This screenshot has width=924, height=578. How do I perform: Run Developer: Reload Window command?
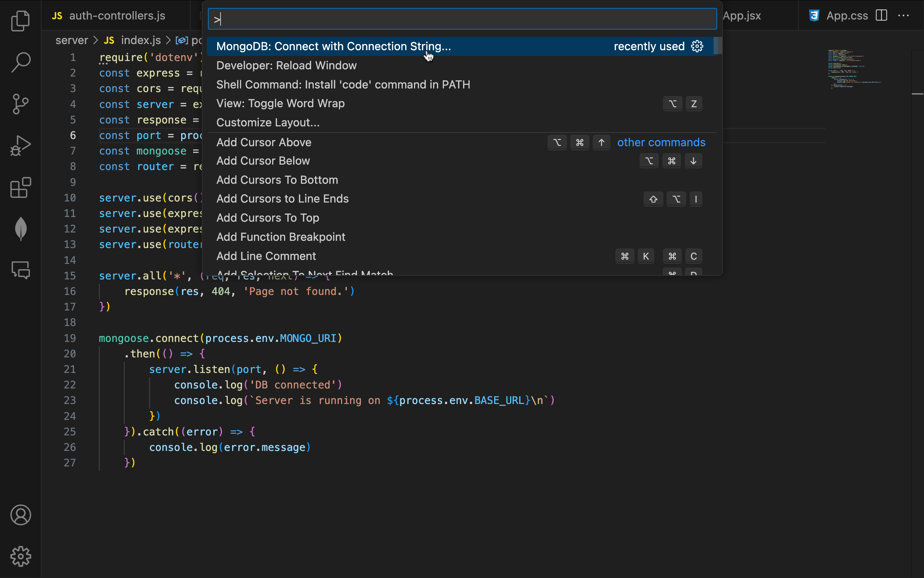pyautogui.click(x=286, y=65)
